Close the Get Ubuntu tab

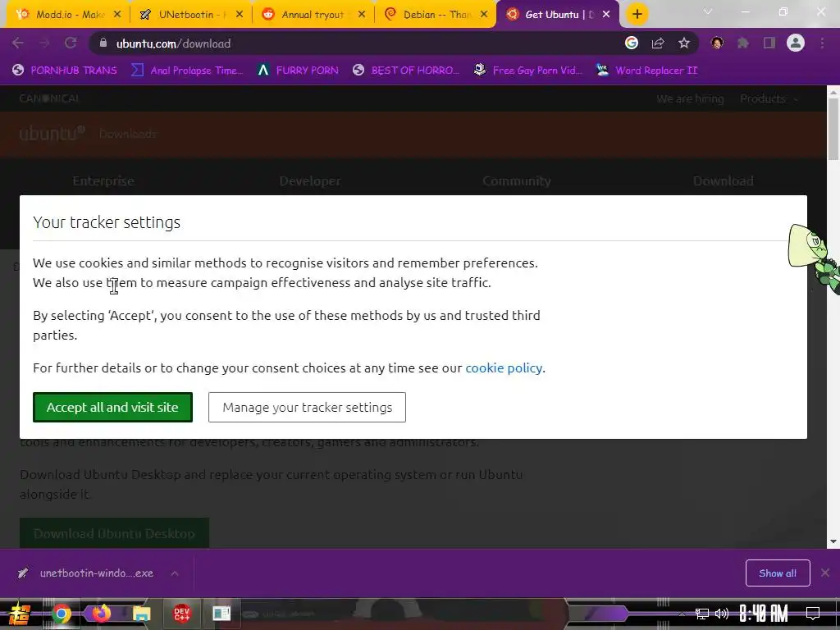(x=606, y=15)
